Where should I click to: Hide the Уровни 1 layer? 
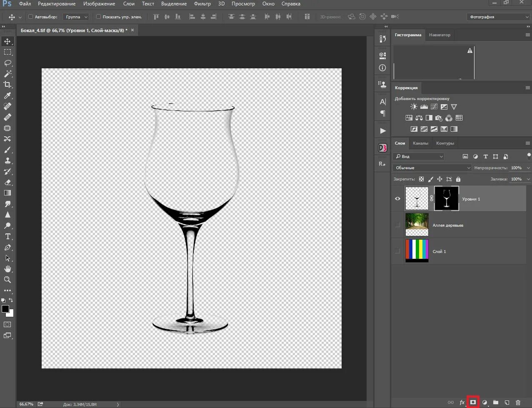397,199
